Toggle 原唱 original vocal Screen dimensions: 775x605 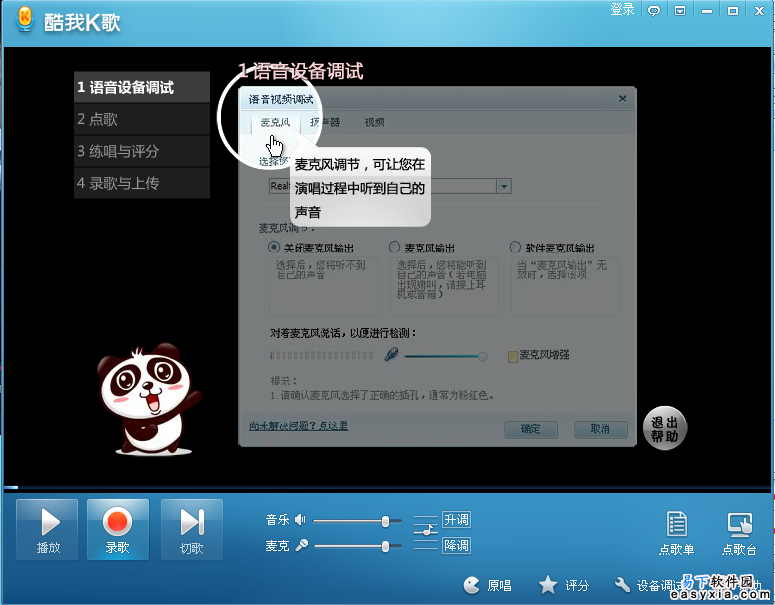487,585
